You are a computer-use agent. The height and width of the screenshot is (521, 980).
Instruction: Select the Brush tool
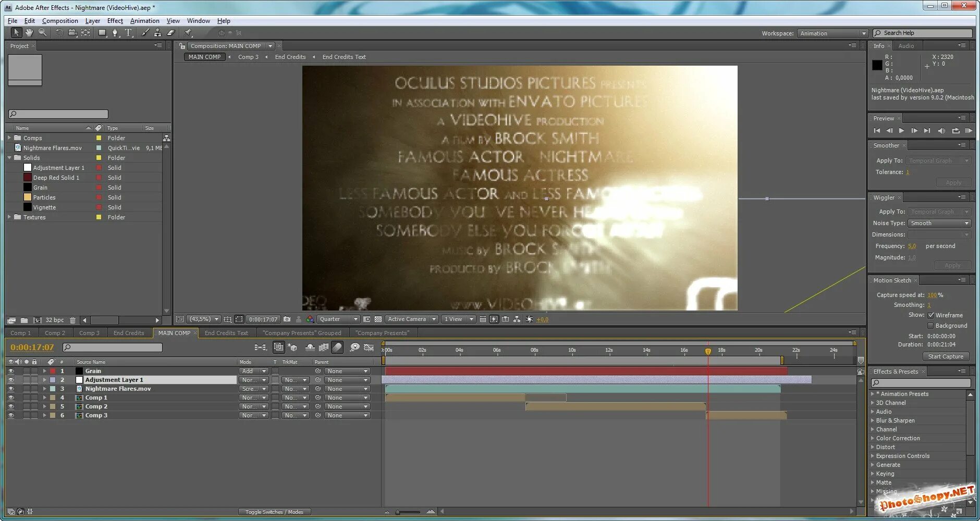click(x=145, y=33)
